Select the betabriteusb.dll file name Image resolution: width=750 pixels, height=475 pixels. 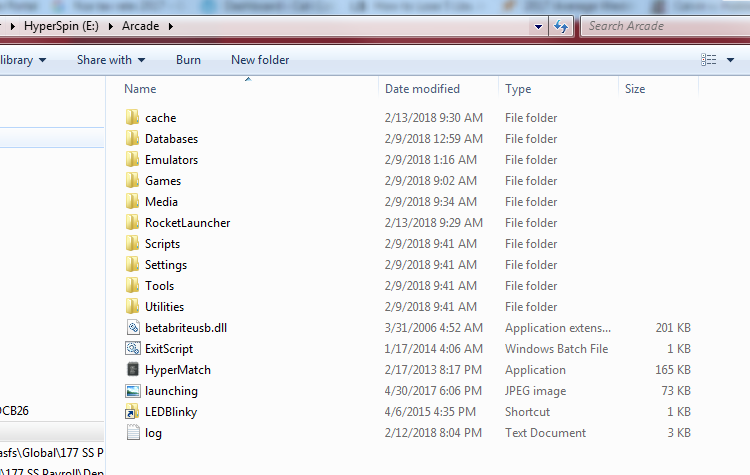click(x=186, y=328)
